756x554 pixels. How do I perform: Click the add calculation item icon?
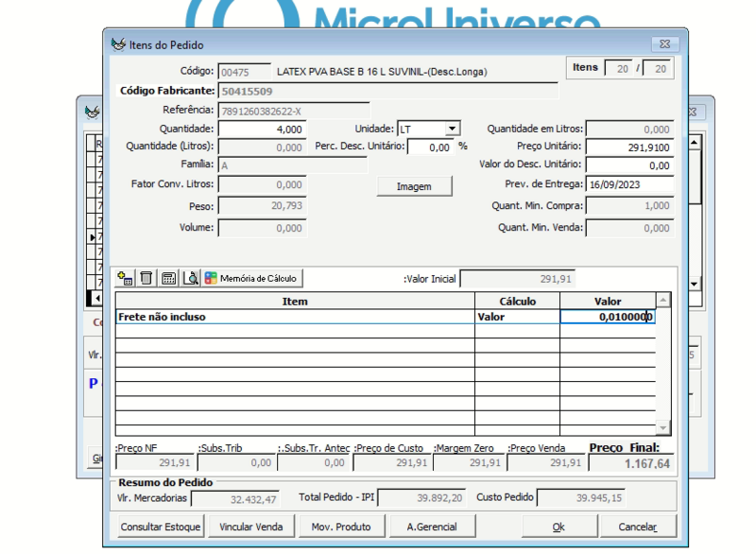click(x=126, y=278)
